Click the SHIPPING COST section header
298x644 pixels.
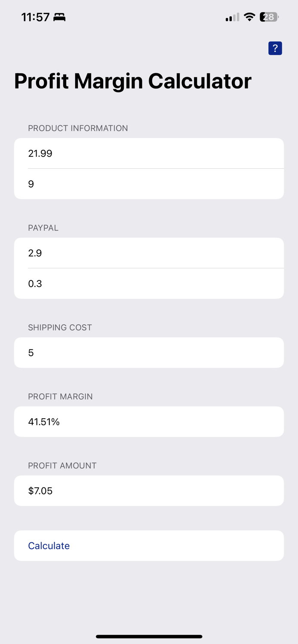click(x=60, y=327)
